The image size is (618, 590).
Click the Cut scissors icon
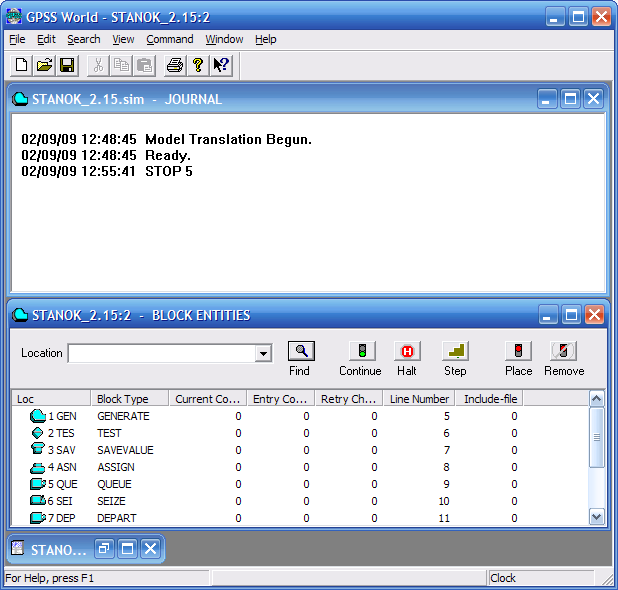click(98, 65)
